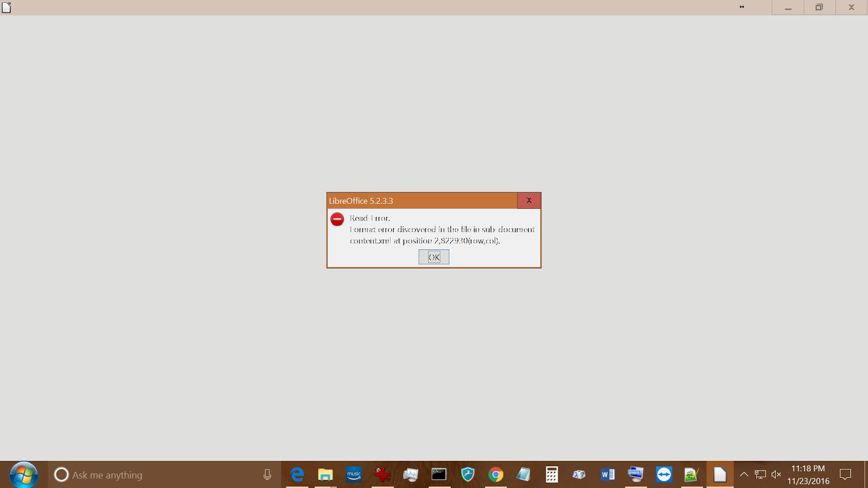Minimize the LibreOffice main window
The width and height of the screenshot is (868, 488).
pyautogui.click(x=788, y=8)
